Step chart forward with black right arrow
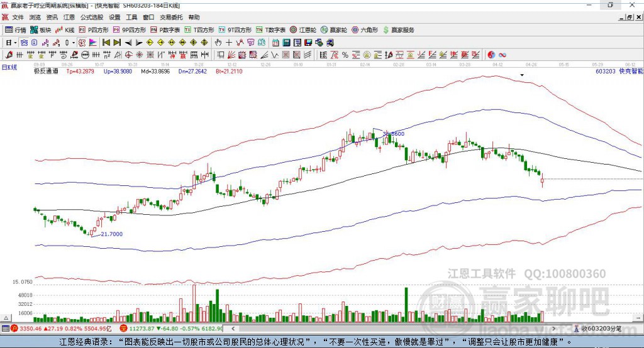Image resolution: width=644 pixels, height=348 pixels. coord(139,43)
